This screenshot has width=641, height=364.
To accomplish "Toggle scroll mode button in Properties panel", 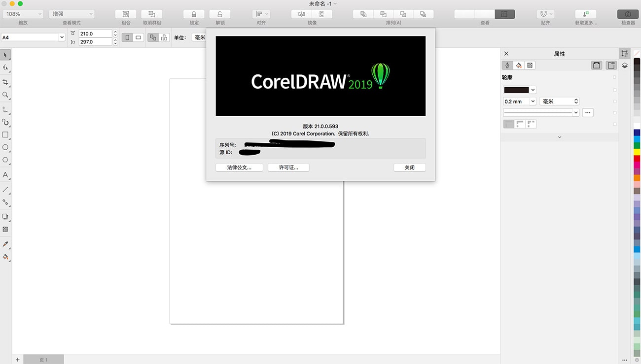I will coord(597,65).
